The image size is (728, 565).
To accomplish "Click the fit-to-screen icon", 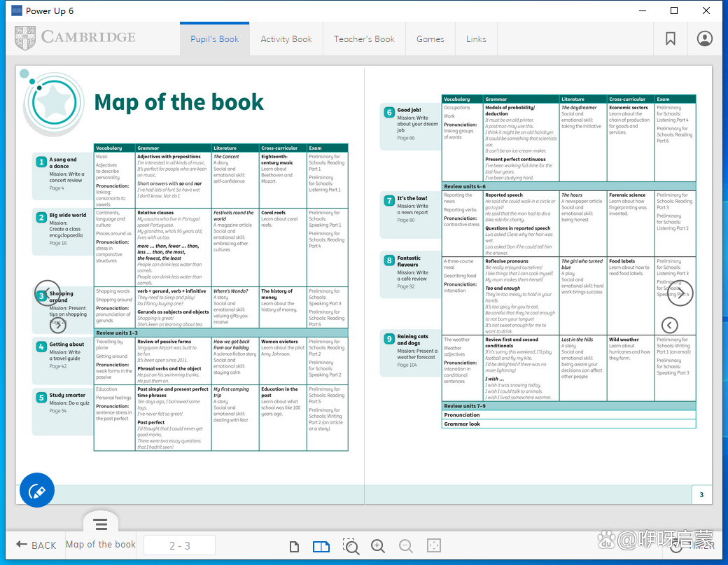I will 433,545.
